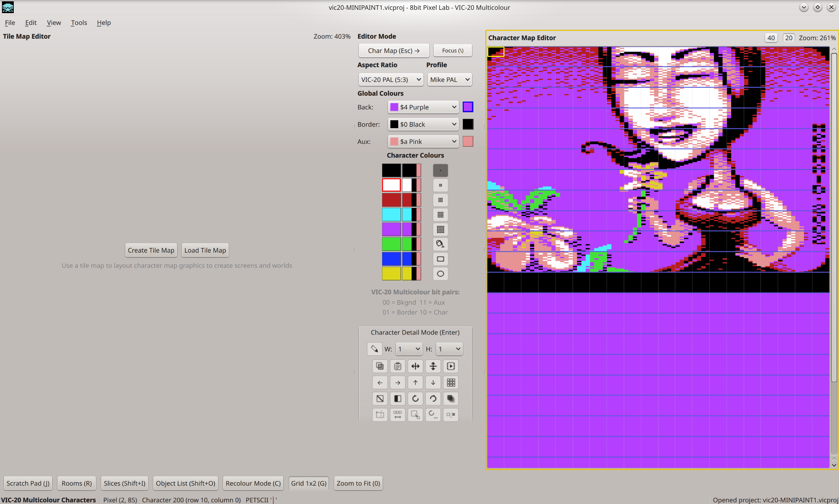The width and height of the screenshot is (839, 504).
Task: Toggle the Scratch Pad (J) panel
Action: coord(28,483)
